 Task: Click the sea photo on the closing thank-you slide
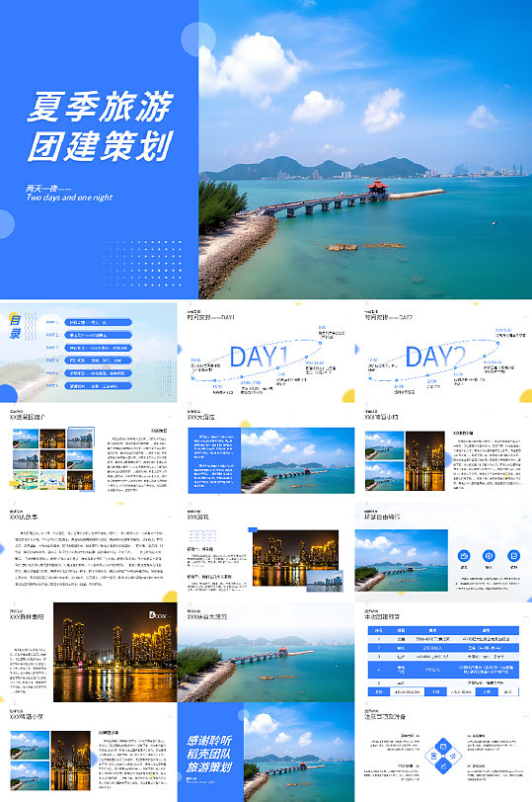point(299,752)
